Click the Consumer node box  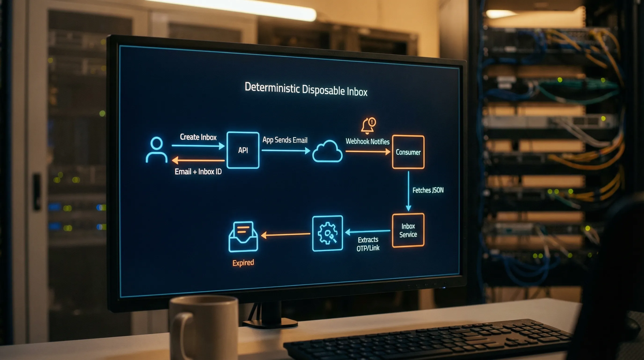coord(408,152)
